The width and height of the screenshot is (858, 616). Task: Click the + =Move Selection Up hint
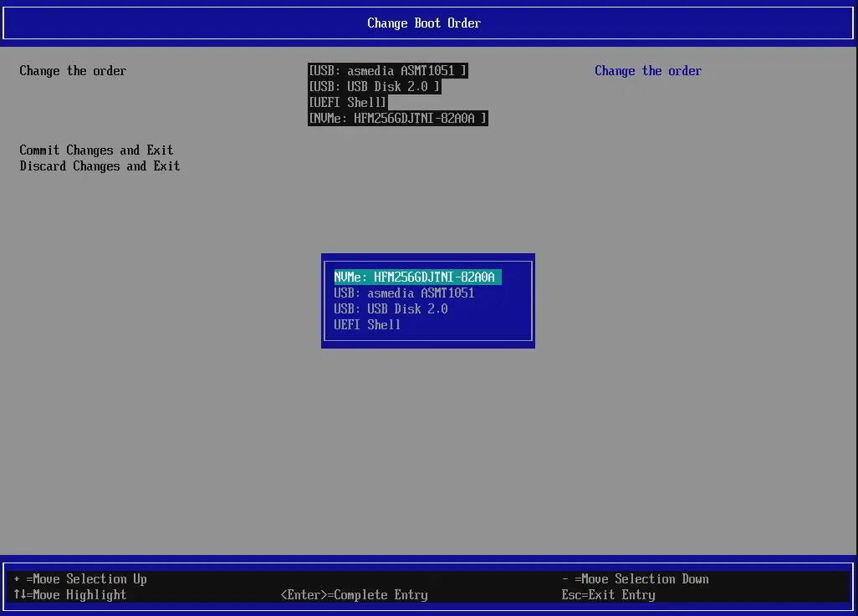[80, 578]
